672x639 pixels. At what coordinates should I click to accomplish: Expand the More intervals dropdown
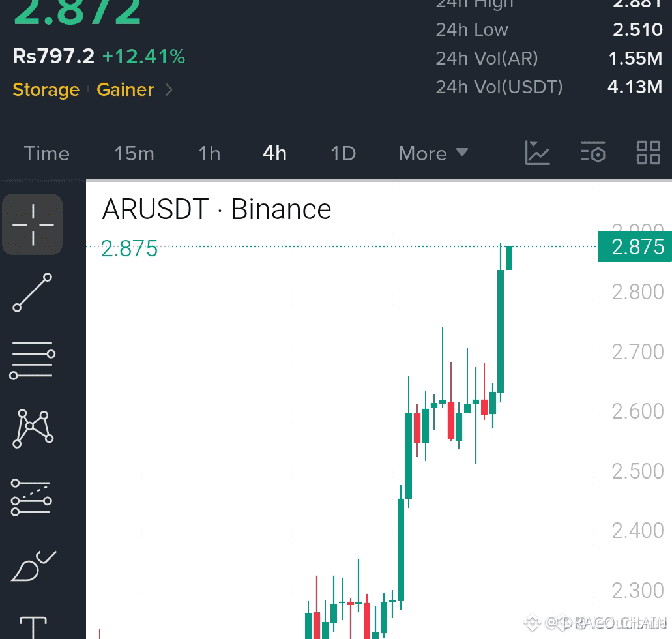point(433,153)
